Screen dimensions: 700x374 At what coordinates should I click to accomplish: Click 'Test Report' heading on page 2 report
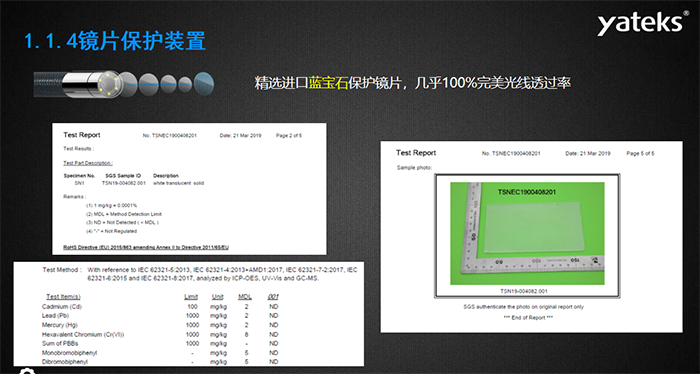[82, 135]
